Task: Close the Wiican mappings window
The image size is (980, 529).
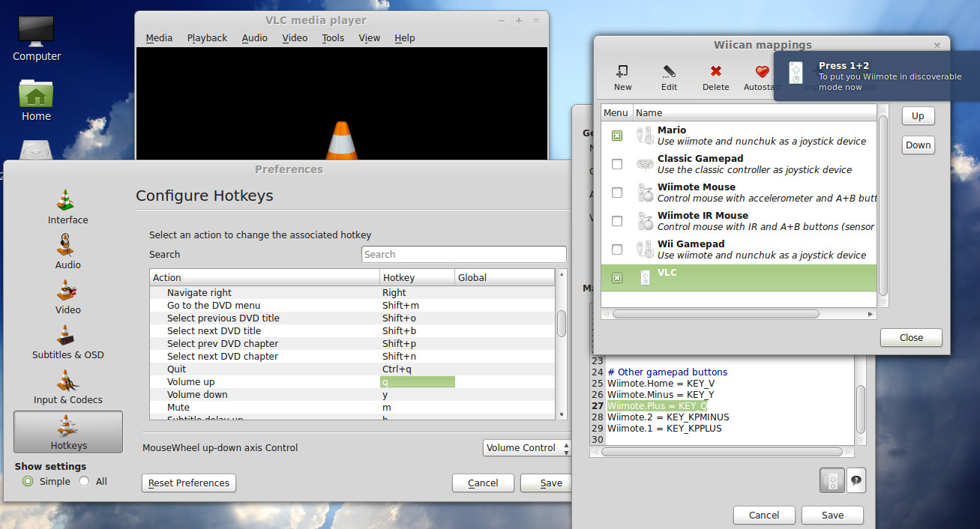Action: (910, 337)
